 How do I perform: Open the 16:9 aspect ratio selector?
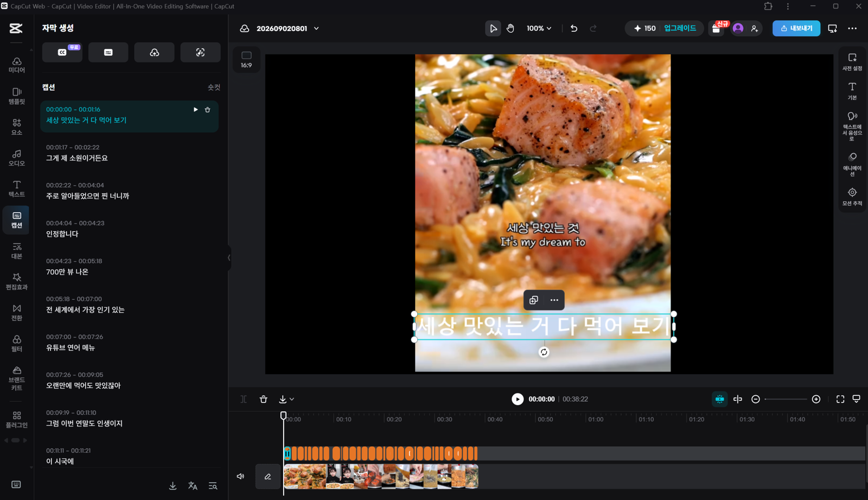[246, 60]
